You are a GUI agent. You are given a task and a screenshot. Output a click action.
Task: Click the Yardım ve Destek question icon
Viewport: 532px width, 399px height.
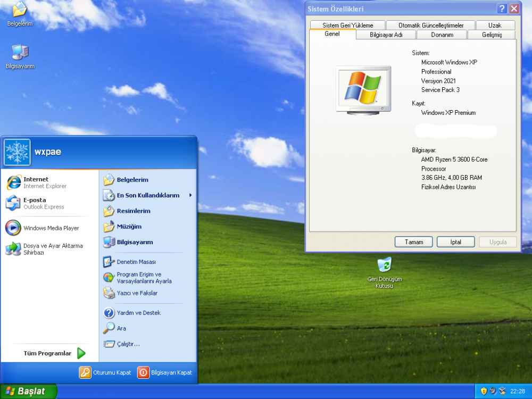pos(109,313)
